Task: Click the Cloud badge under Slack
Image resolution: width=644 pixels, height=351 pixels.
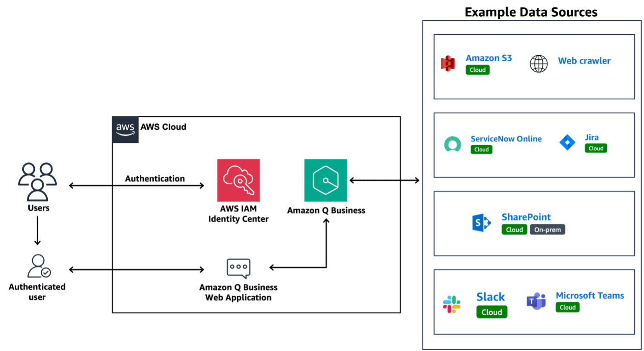Action: pos(492,312)
